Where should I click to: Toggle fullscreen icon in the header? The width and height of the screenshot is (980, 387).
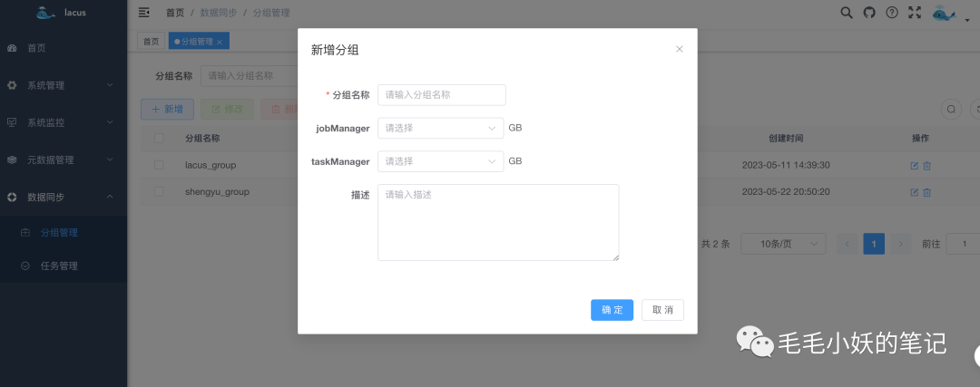click(x=915, y=13)
